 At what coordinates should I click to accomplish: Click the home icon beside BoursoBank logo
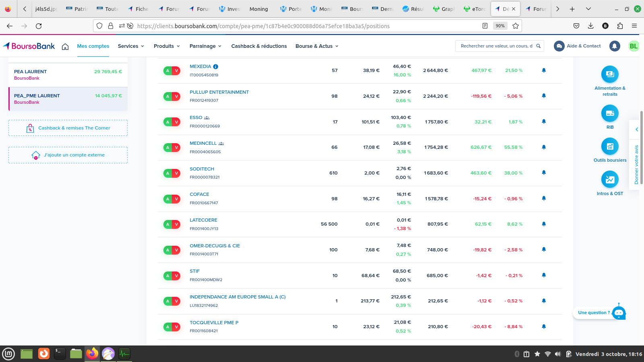click(65, 47)
